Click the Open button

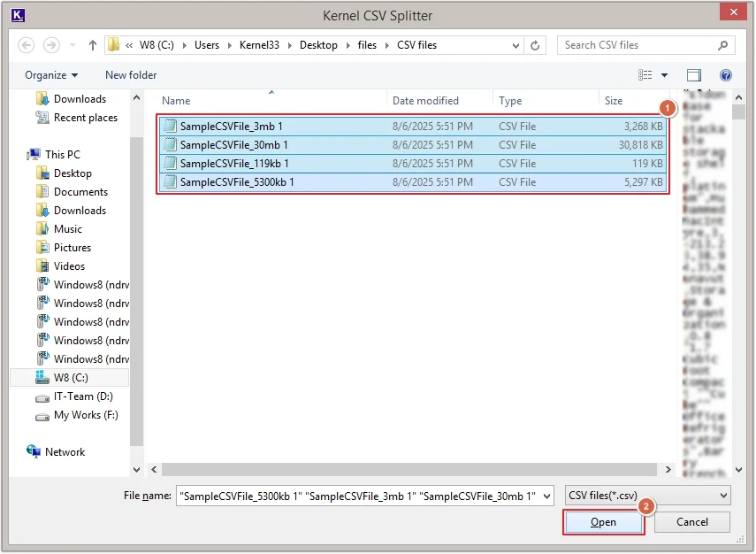(x=604, y=522)
